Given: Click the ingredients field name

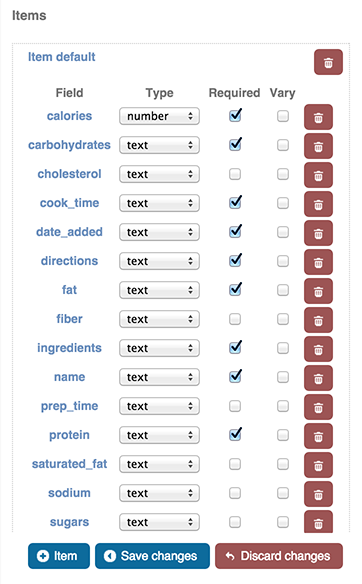Looking at the screenshot, I should pyautogui.click(x=69, y=348).
